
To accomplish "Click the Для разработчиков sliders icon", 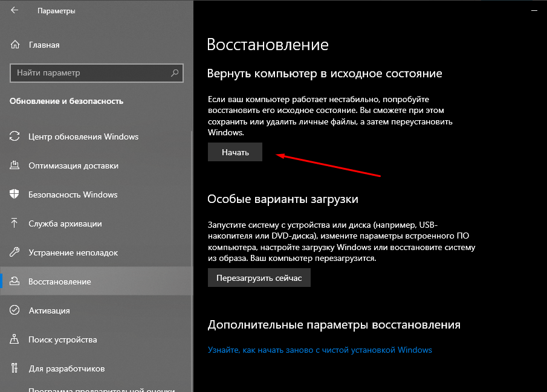I will (15, 368).
